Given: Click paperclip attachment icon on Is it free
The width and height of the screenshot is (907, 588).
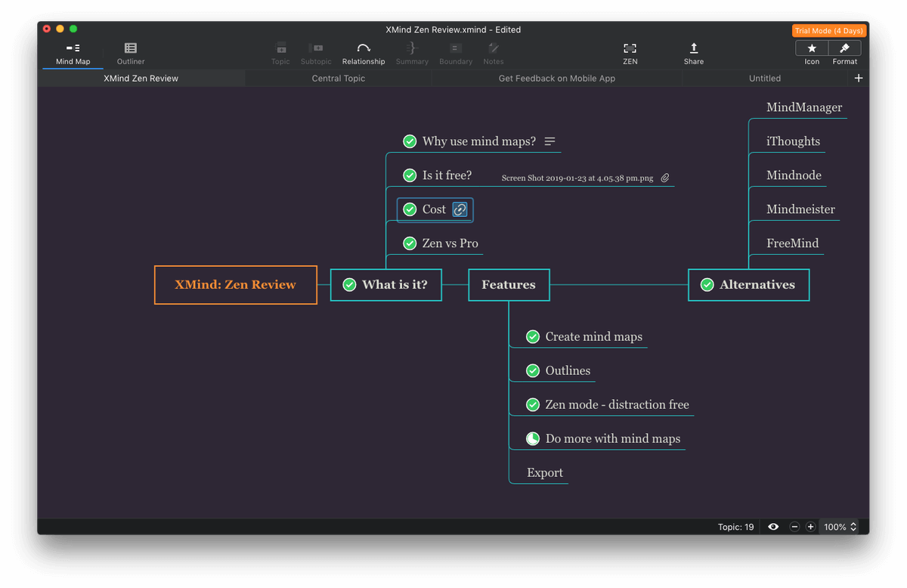Looking at the screenshot, I should pos(665,178).
